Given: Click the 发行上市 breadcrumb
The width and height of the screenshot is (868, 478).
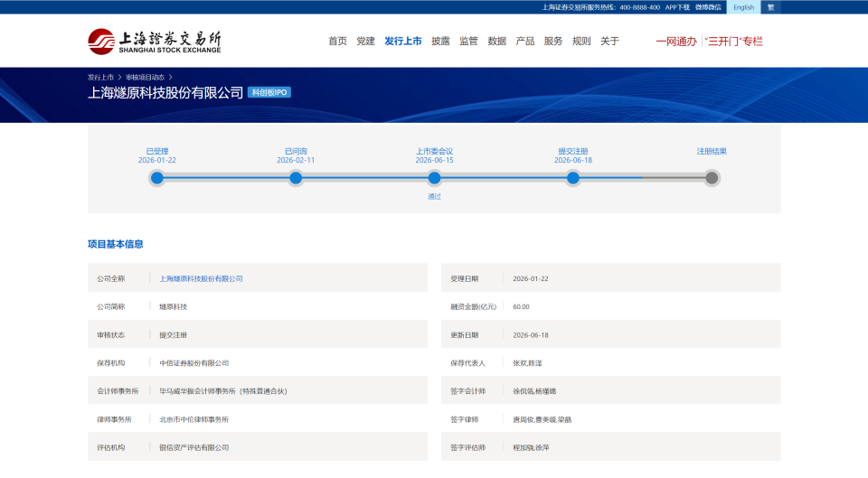Looking at the screenshot, I should tap(100, 78).
